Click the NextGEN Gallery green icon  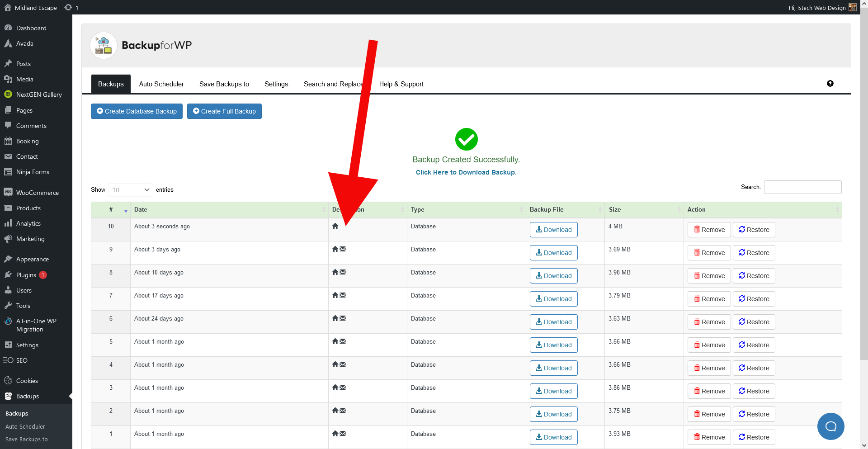pyautogui.click(x=8, y=95)
